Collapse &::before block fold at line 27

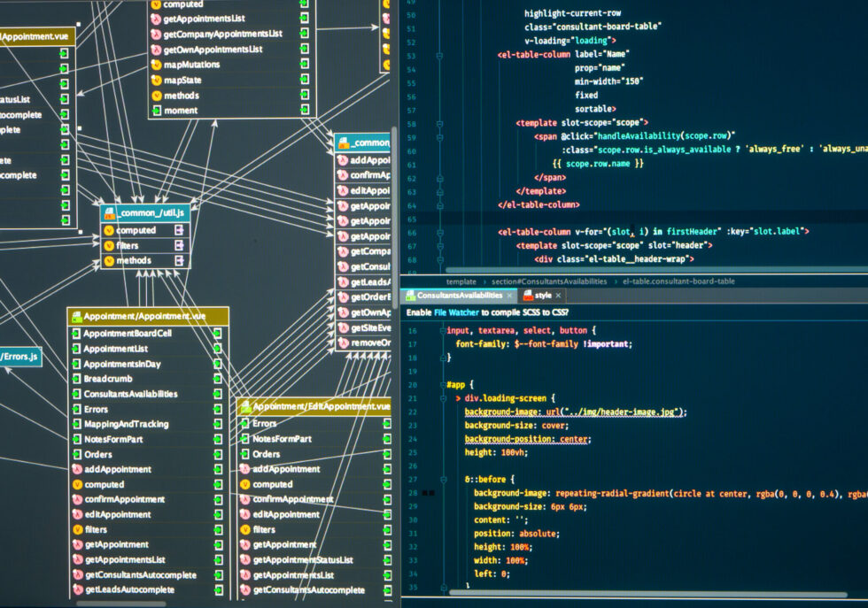444,480
